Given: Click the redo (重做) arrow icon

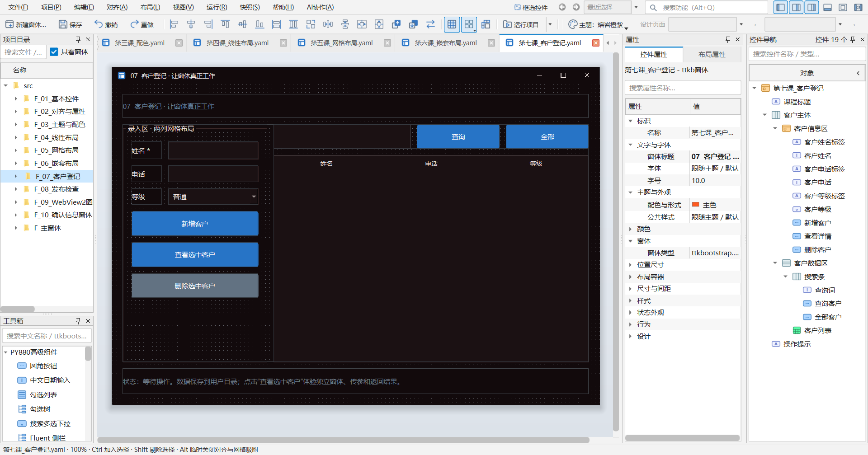Looking at the screenshot, I should pos(134,24).
